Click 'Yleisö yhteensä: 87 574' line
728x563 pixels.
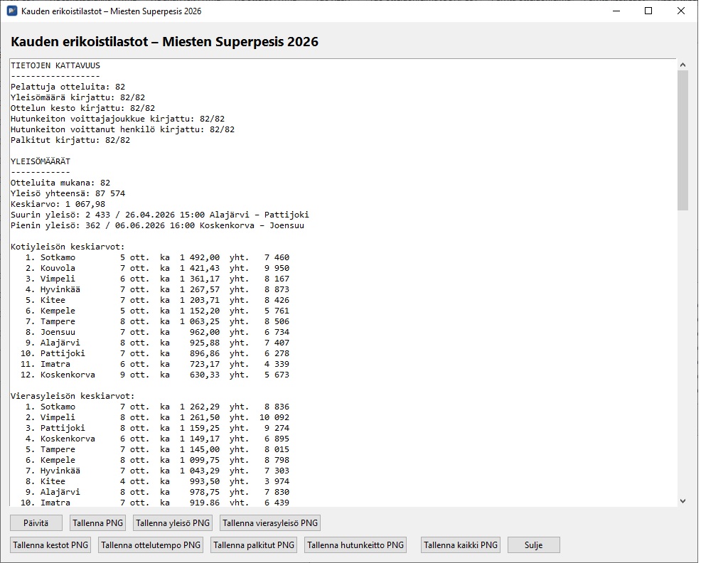(x=68, y=193)
